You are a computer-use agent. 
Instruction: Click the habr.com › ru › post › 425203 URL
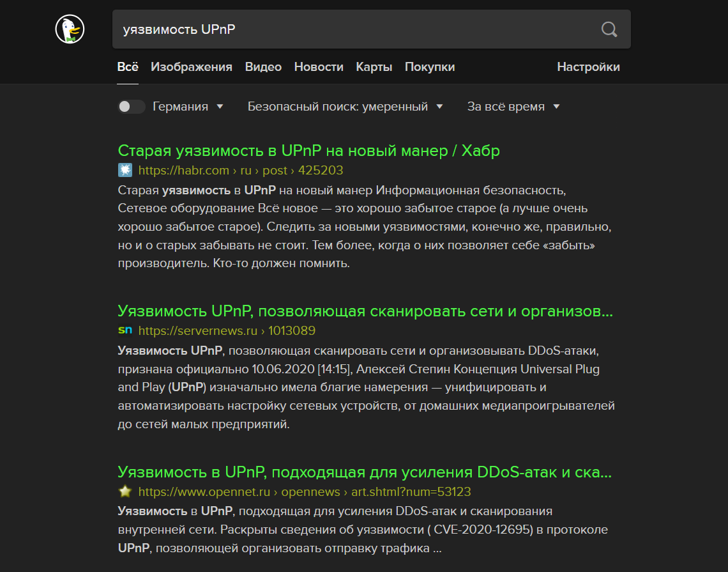click(x=241, y=171)
